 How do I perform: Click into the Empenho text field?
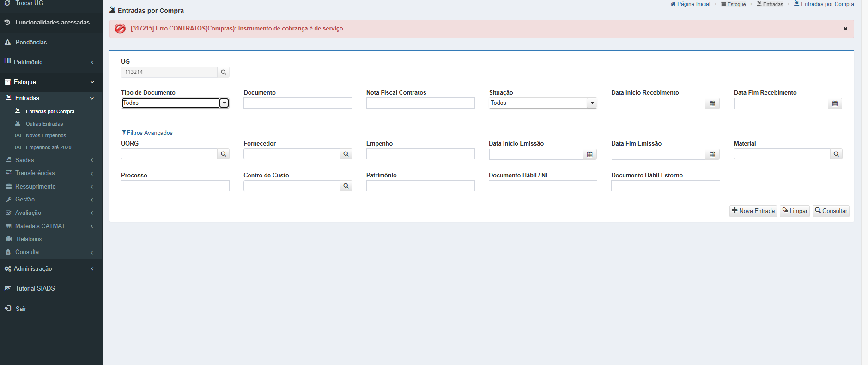tap(420, 154)
